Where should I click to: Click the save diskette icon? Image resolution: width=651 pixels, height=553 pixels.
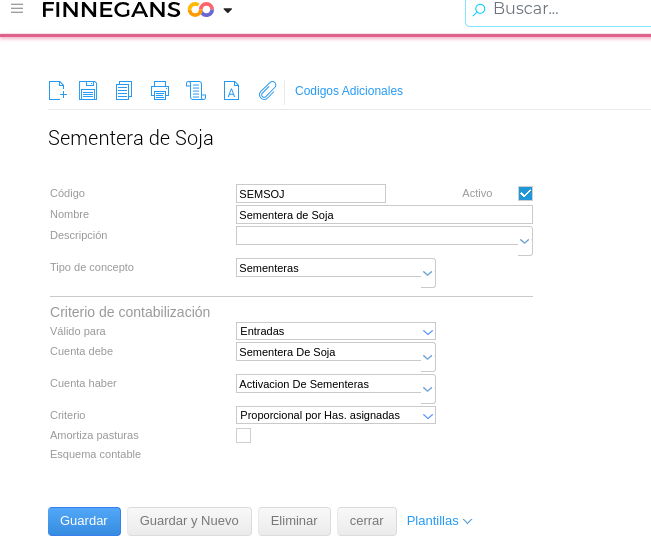coord(88,91)
